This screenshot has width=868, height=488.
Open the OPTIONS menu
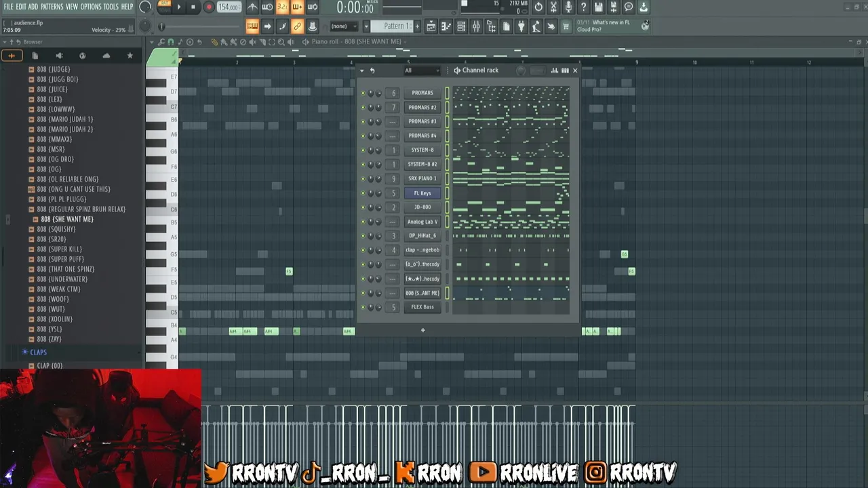point(91,7)
